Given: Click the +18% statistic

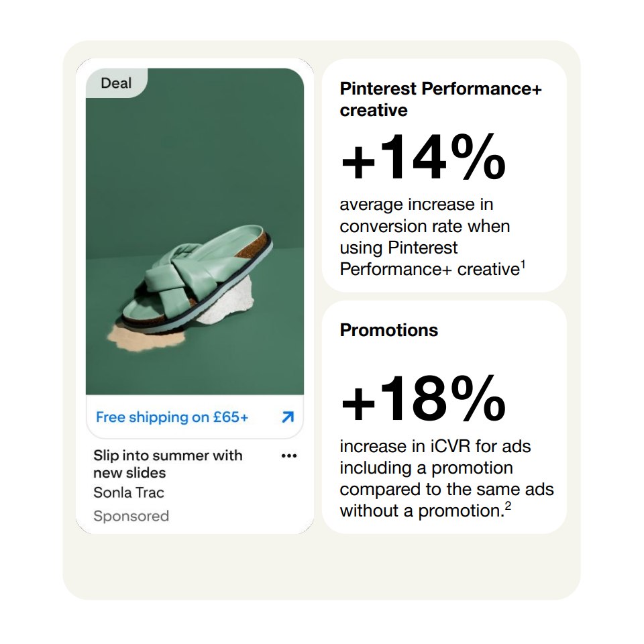Looking at the screenshot, I should (423, 398).
